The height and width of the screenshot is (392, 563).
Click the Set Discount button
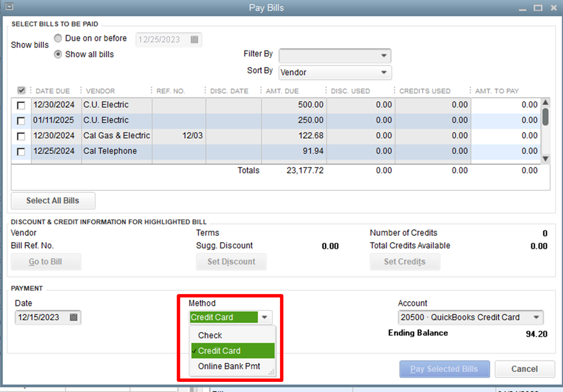click(x=231, y=262)
